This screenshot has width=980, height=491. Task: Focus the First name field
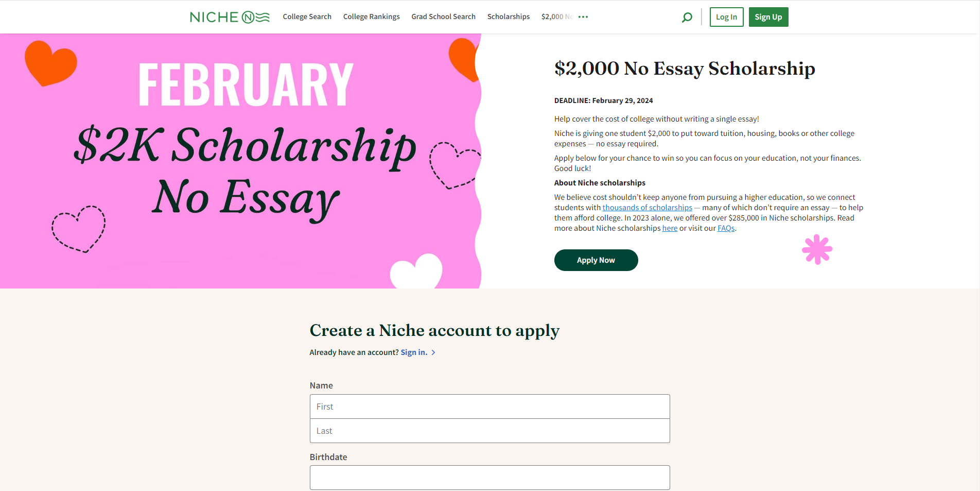pyautogui.click(x=489, y=407)
